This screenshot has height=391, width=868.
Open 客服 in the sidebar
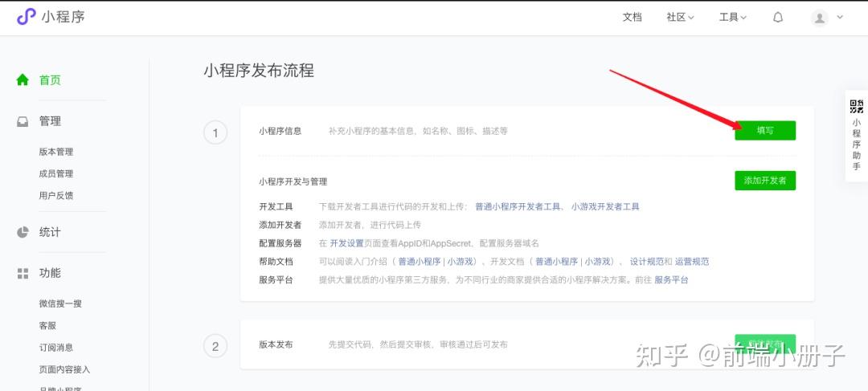pos(47,326)
